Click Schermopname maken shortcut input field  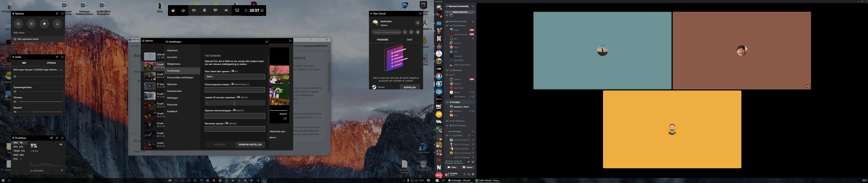[x=234, y=90]
